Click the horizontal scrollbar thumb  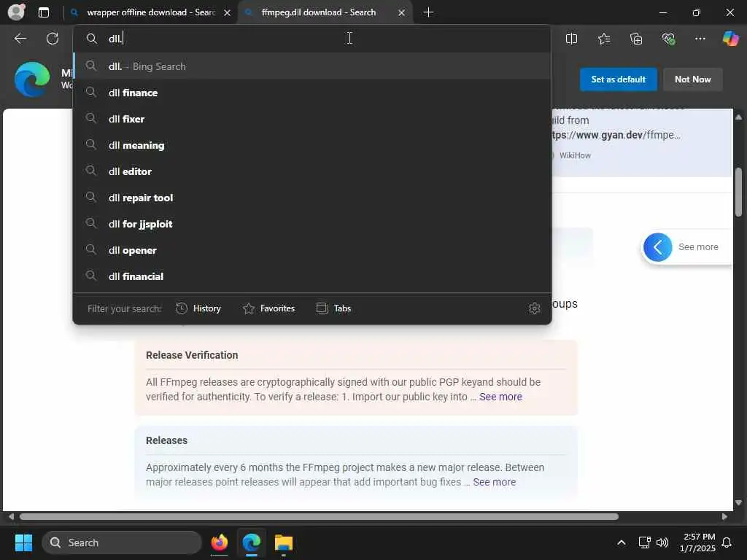pyautogui.click(x=319, y=517)
